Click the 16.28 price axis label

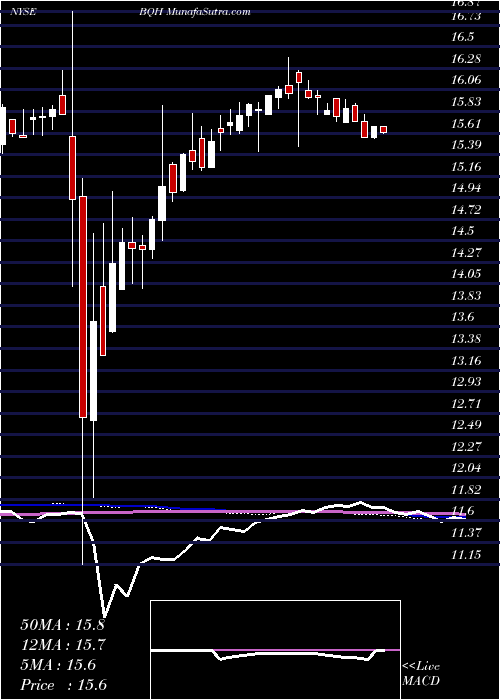click(x=466, y=59)
